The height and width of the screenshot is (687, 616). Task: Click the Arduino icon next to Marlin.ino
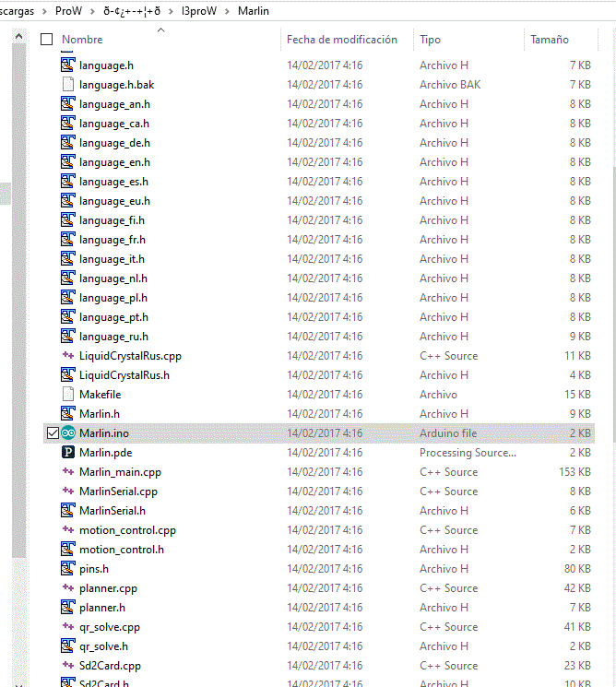coord(67,433)
